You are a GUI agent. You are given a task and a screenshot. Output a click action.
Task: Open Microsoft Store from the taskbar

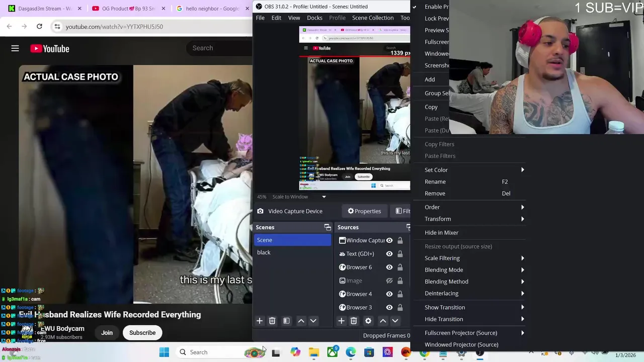pyautogui.click(x=369, y=352)
